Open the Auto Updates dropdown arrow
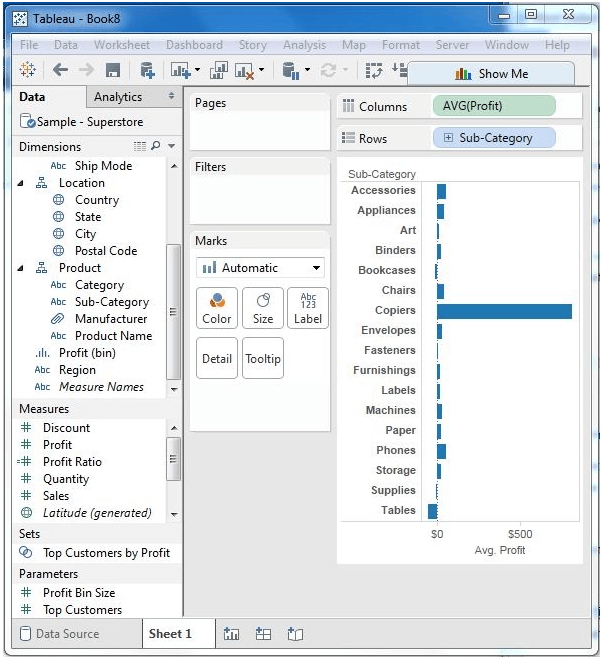 point(307,69)
